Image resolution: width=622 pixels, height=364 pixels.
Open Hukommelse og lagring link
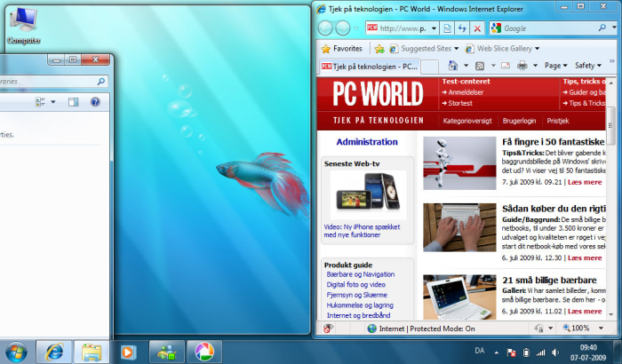(x=360, y=305)
